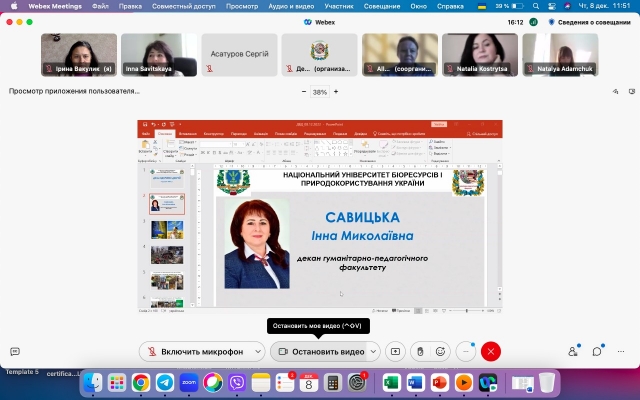This screenshot has width=640, height=400.
Task: Open Word from the Dock
Action: [415, 382]
